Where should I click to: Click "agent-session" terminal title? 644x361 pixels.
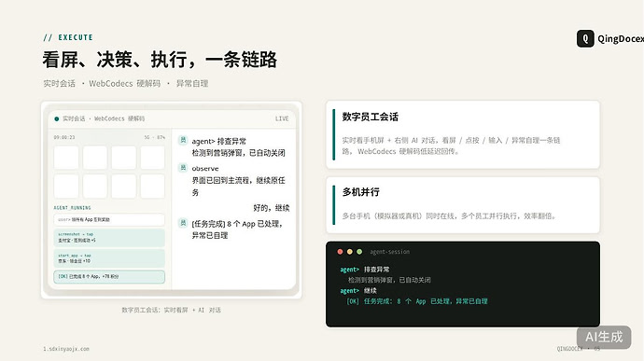pyautogui.click(x=389, y=252)
